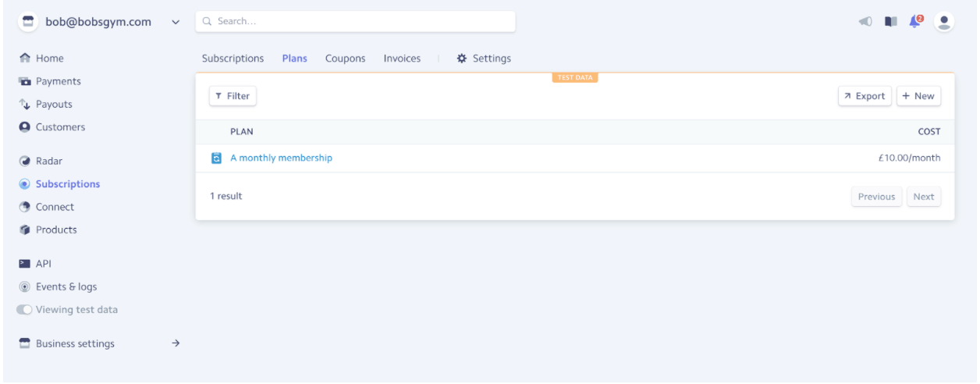Viewport: 980px width, 384px height.
Task: Open the Filter button
Action: pos(233,96)
